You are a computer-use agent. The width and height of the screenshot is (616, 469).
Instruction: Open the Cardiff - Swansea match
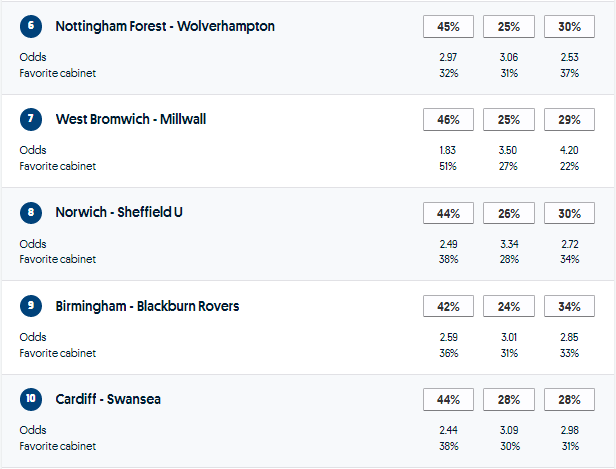(x=108, y=399)
